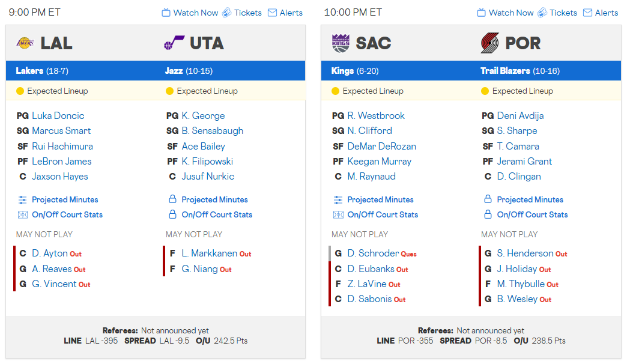The image size is (627, 364).
Task: View L. Markkanen injury entry
Action: pos(209,253)
